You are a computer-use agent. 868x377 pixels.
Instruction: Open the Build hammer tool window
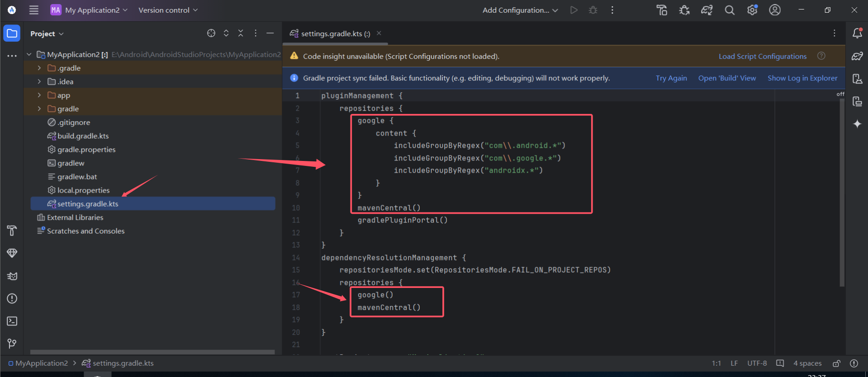click(x=12, y=231)
